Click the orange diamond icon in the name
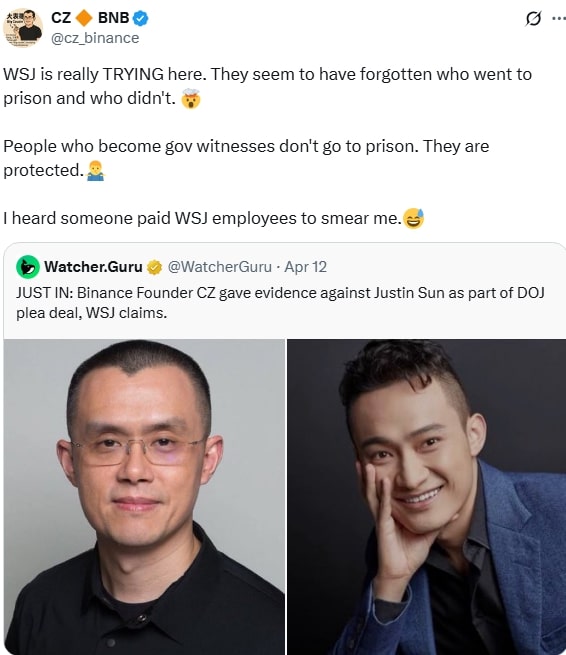This screenshot has height=655, width=566. click(84, 18)
